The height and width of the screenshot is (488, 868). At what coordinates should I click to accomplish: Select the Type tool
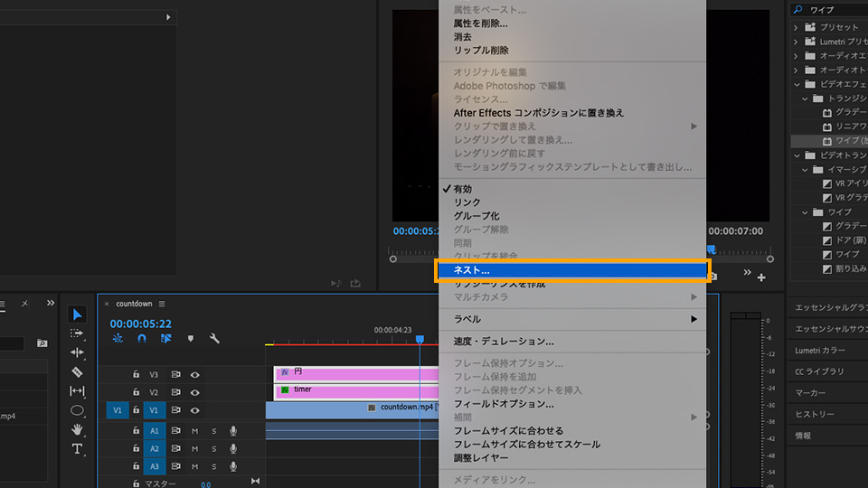pyautogui.click(x=77, y=449)
